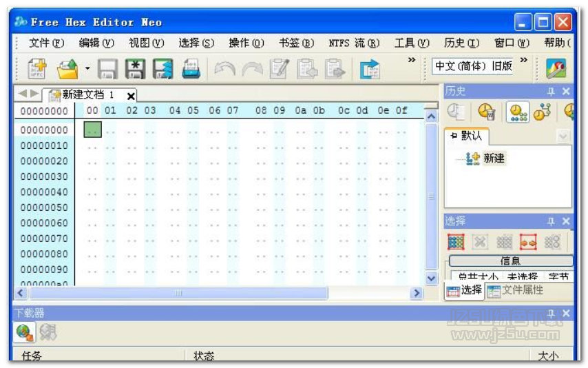Screen dimensions: 588x368
Task: Select the 默认 history tab
Action: tap(467, 136)
